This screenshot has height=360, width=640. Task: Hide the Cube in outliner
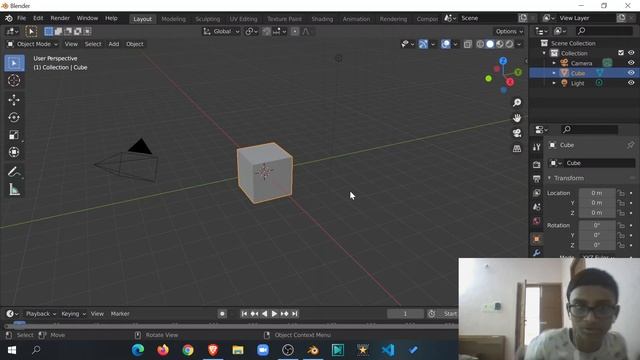point(631,73)
